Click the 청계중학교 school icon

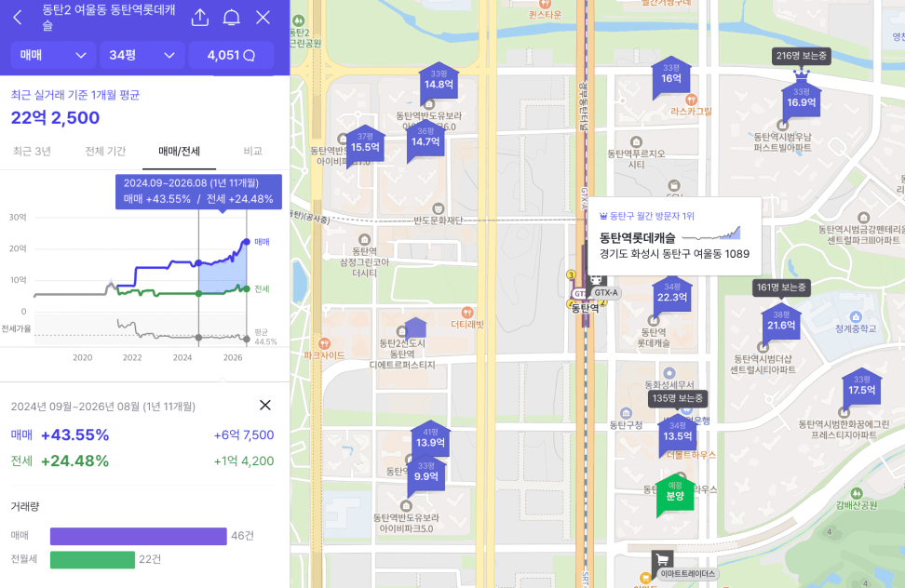click(856, 316)
